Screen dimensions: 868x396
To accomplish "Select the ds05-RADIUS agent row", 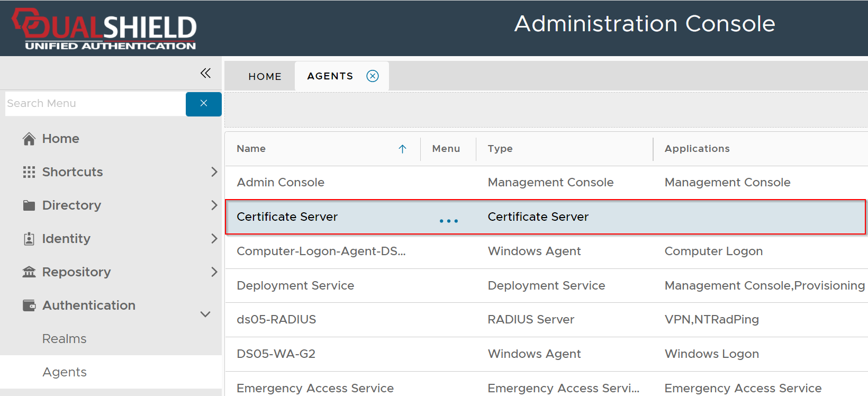I will (x=276, y=320).
